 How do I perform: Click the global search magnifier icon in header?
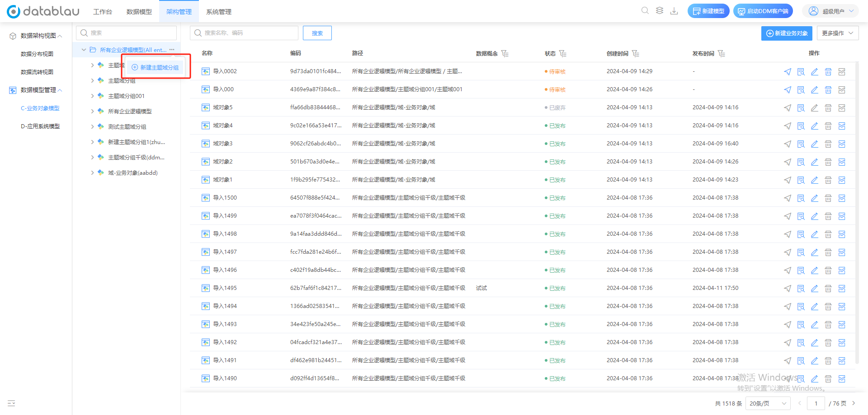(645, 11)
